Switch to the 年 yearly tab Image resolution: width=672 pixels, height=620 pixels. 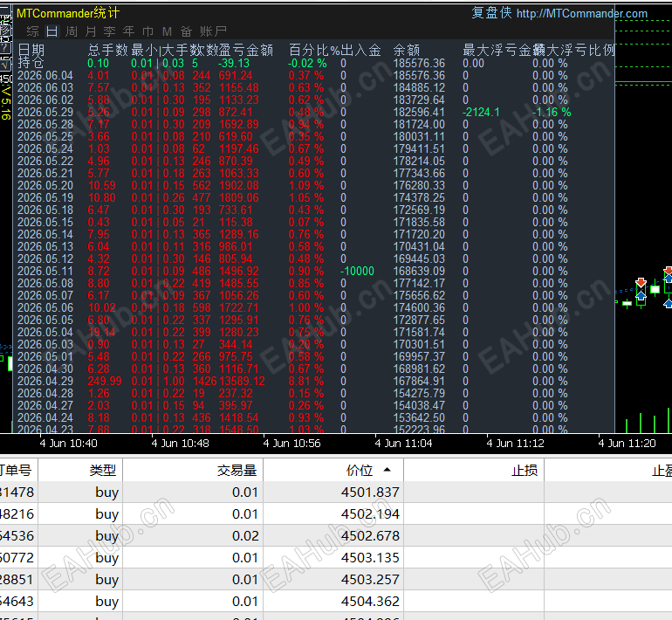tap(128, 31)
